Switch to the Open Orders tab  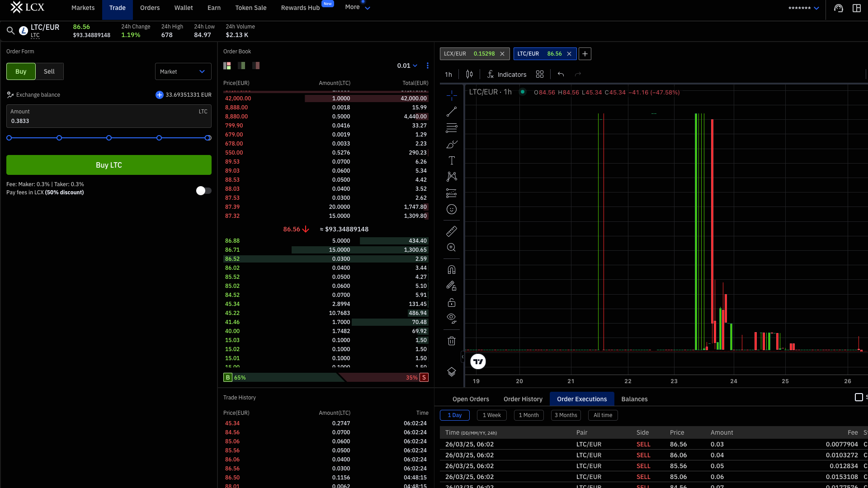pyautogui.click(x=471, y=399)
